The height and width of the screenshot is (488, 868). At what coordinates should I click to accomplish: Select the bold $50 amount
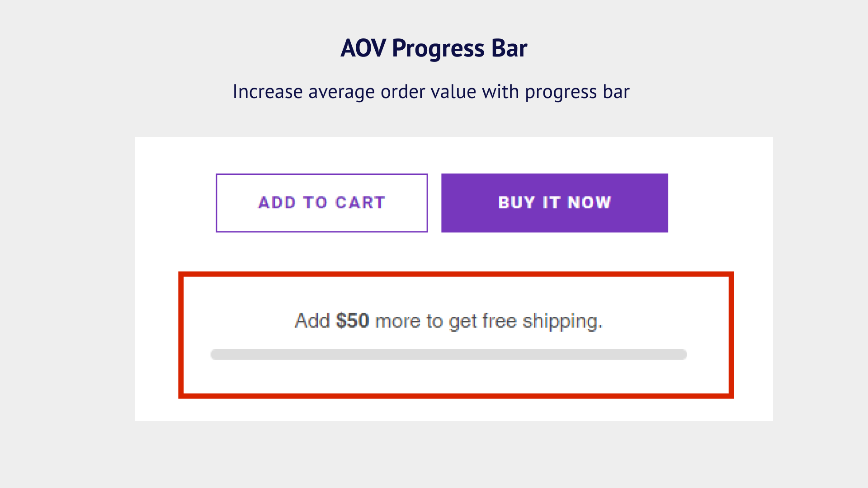(352, 321)
